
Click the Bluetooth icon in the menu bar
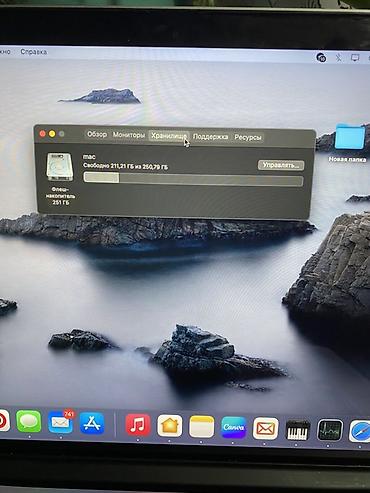338,58
